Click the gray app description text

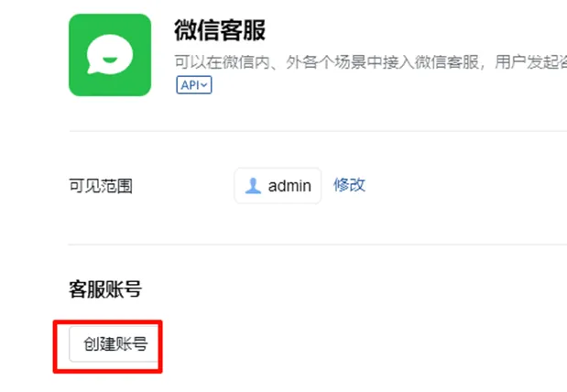pyautogui.click(x=371, y=62)
